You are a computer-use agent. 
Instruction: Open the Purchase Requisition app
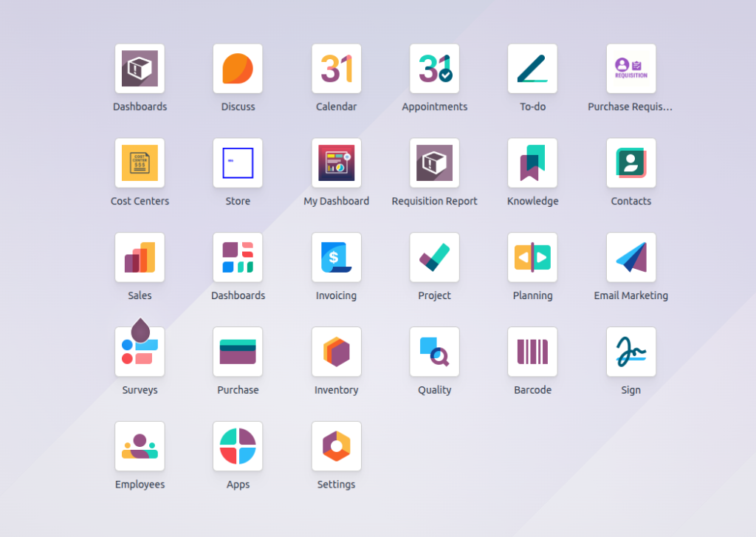click(630, 69)
